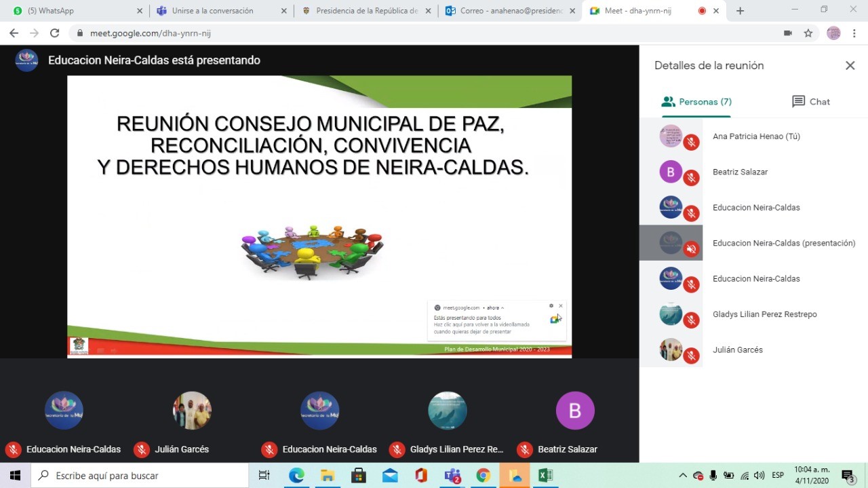
Task: Click Beatriz Salazar's muted microphone icon in list
Action: point(691,178)
